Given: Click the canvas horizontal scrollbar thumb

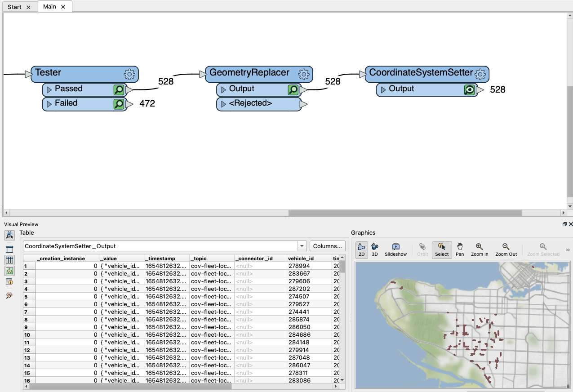Looking at the screenshot, I should pyautogui.click(x=405, y=213).
